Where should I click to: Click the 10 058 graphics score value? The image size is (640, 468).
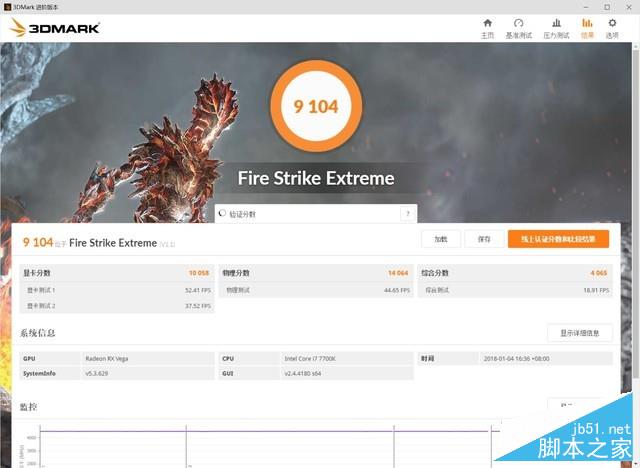[x=199, y=273]
